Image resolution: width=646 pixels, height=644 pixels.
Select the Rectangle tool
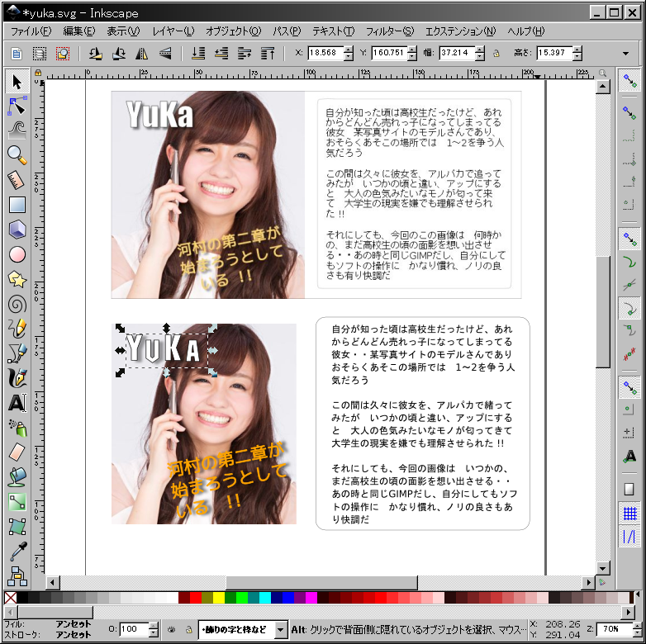pyautogui.click(x=17, y=205)
